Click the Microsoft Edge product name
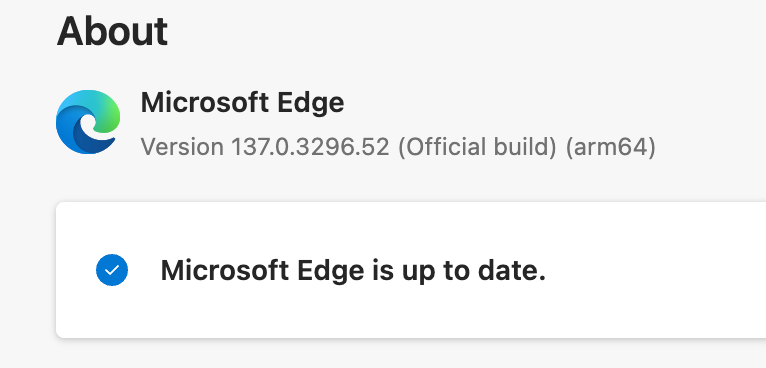Viewport: 766px width, 368px height. pyautogui.click(x=242, y=103)
